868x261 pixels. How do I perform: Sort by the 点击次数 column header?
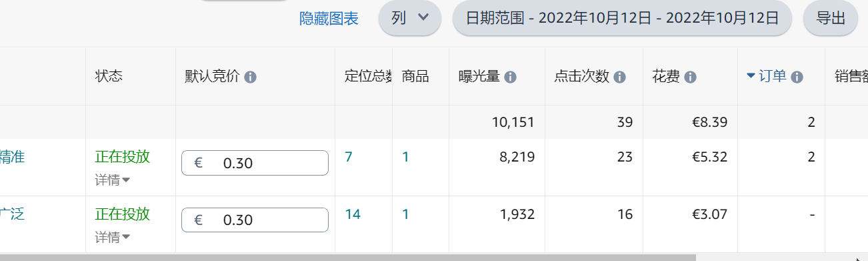(582, 77)
